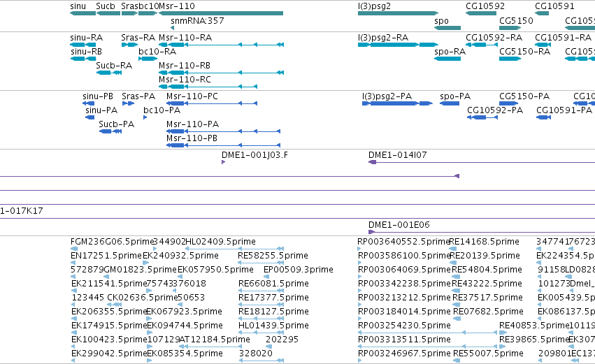Screen dimensions: 595x364
Task: Open the spo gene label
Action: pos(441,20)
